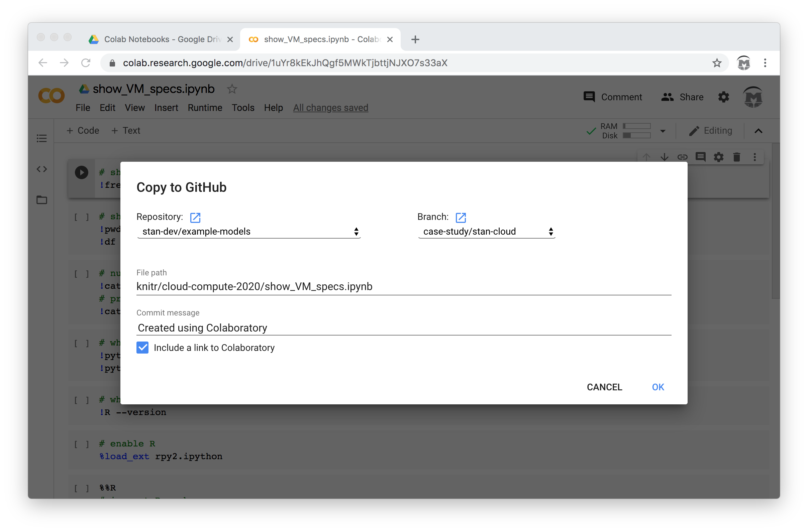The height and width of the screenshot is (532, 808).
Task: Open the Runtime menu
Action: click(205, 108)
